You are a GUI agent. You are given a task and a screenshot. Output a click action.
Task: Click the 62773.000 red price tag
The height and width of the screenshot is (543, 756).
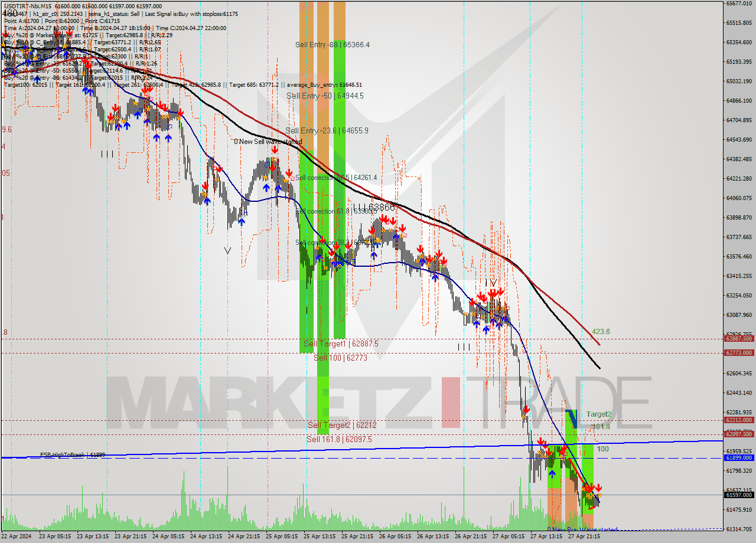pos(739,353)
